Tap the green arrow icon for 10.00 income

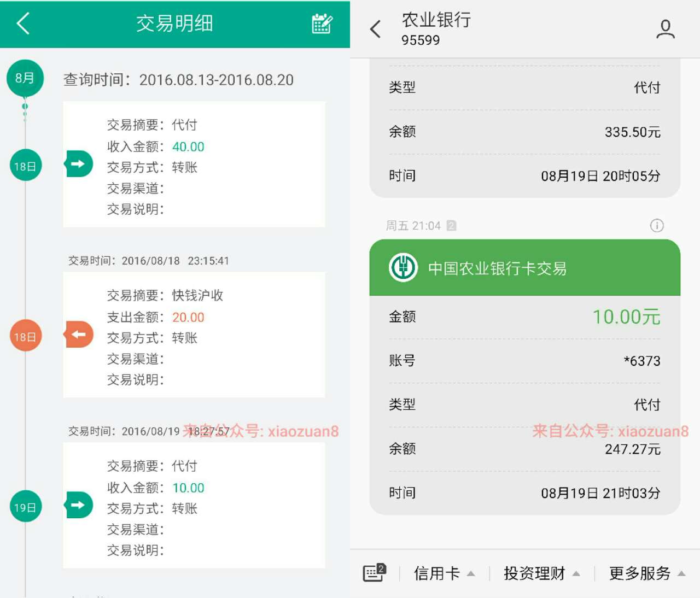tap(79, 505)
